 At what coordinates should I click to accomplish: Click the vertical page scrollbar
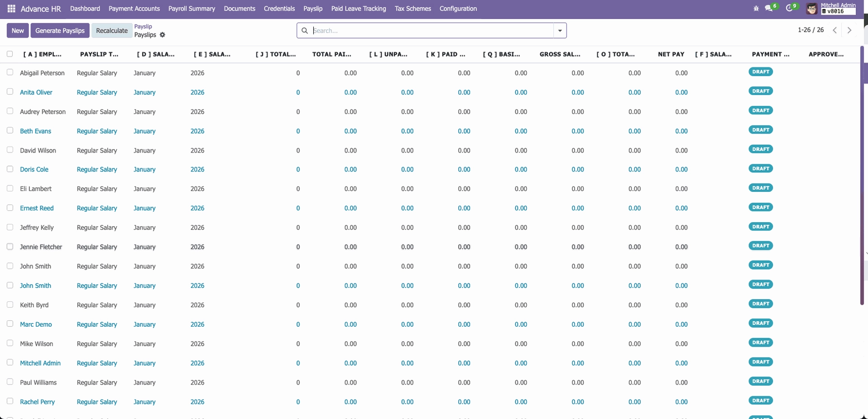863,176
